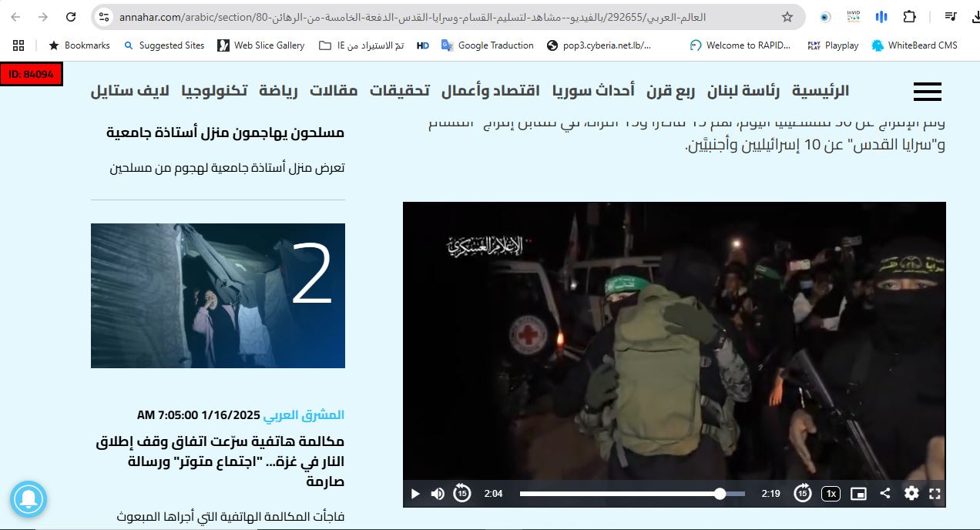The image size is (980, 530).
Task: Reload the current page
Action: 71,17
